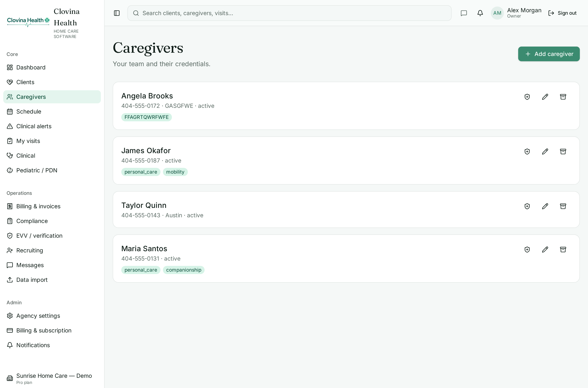Screen dimensions: 588x388
Task: Open credentials shield for Angela Brooks
Action: (x=527, y=97)
